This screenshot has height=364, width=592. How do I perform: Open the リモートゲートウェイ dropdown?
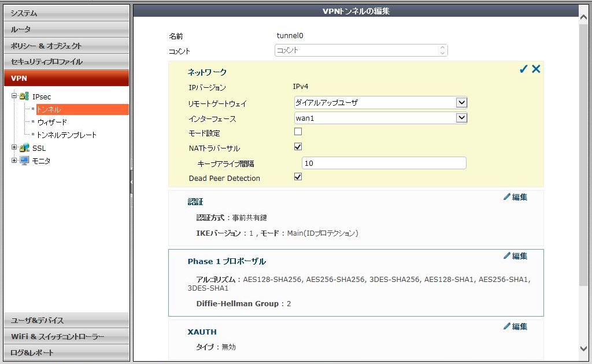click(461, 103)
